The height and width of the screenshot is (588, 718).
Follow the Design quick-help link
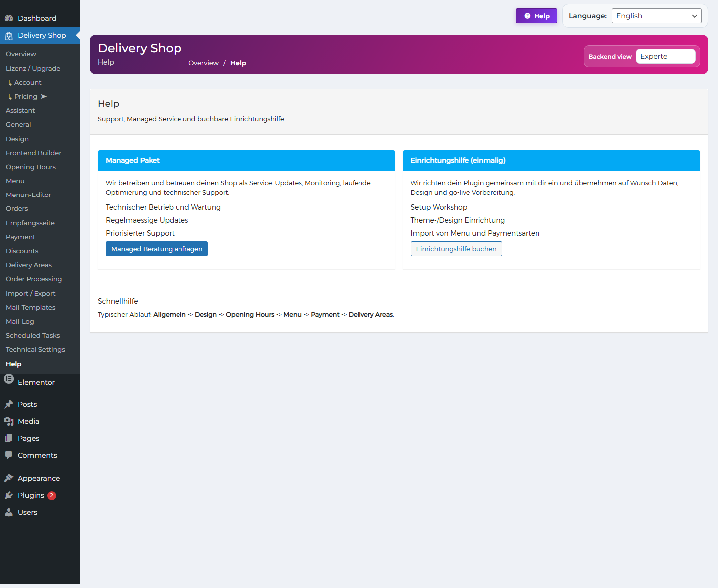pyautogui.click(x=206, y=315)
